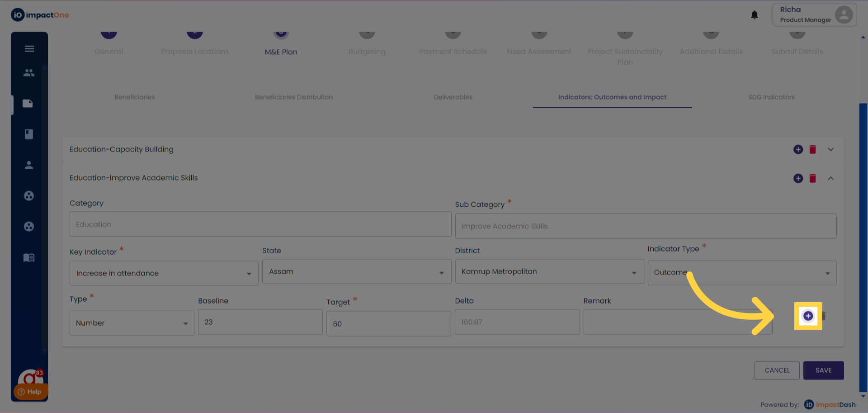Open the open-book icon in sidebar
Viewport: 868px width, 413px height.
29,257
